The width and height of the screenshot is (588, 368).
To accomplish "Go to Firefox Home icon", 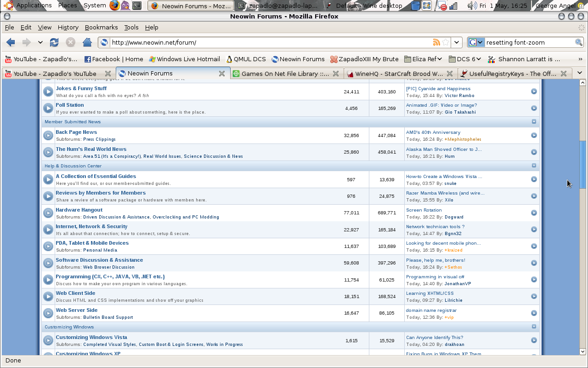I will pyautogui.click(x=87, y=42).
